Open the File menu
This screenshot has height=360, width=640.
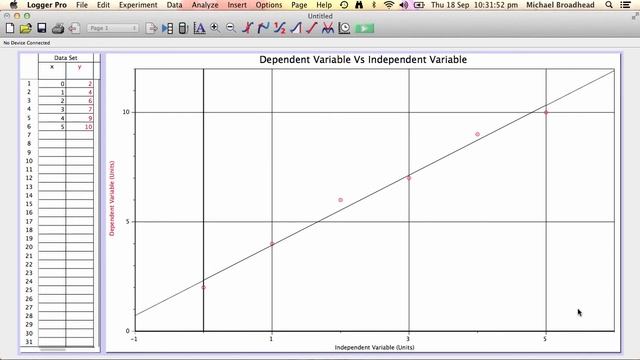pos(82,5)
